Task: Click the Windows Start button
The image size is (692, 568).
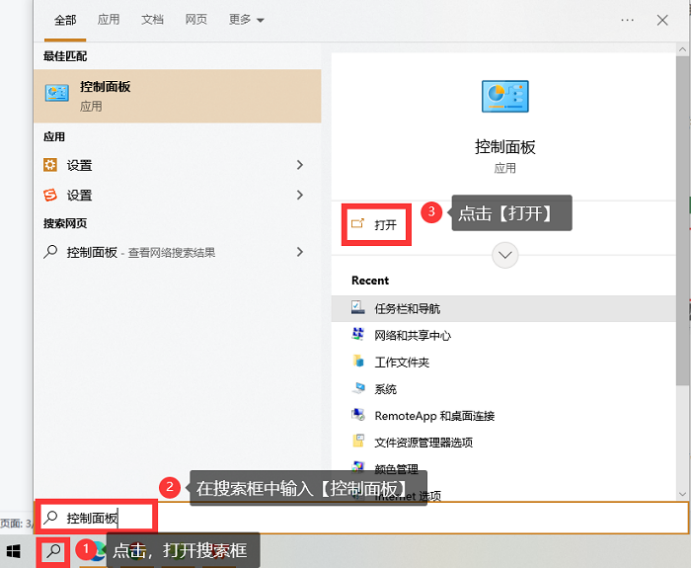Action: tap(14, 551)
